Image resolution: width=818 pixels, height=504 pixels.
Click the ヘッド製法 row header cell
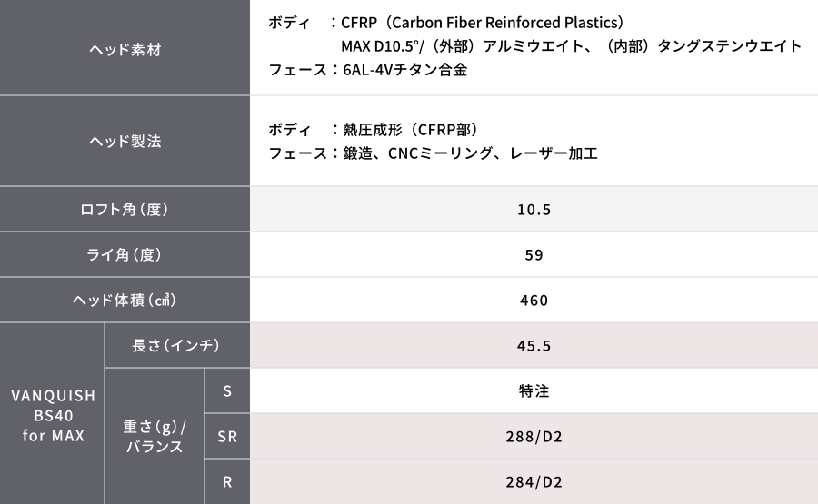[x=125, y=142]
